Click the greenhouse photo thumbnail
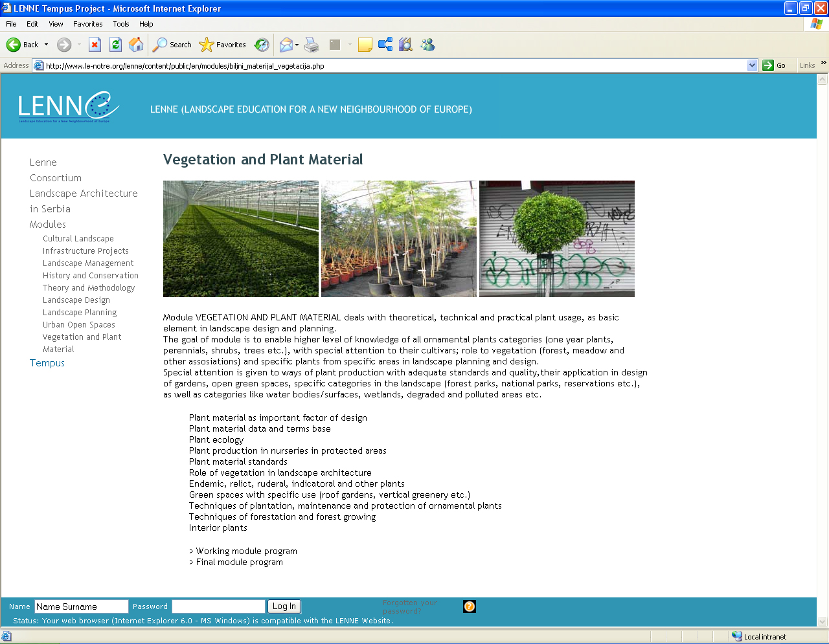The image size is (829, 644). pos(241,239)
